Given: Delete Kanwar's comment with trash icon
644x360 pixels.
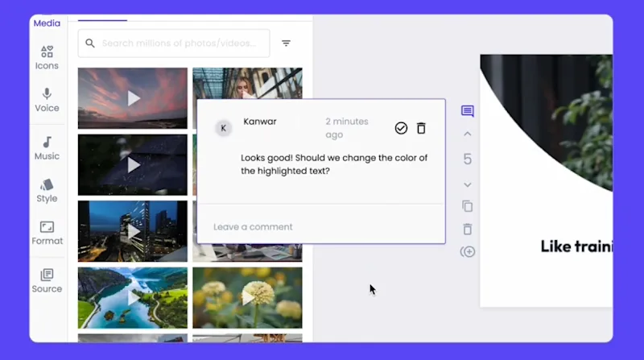Looking at the screenshot, I should pyautogui.click(x=421, y=128).
